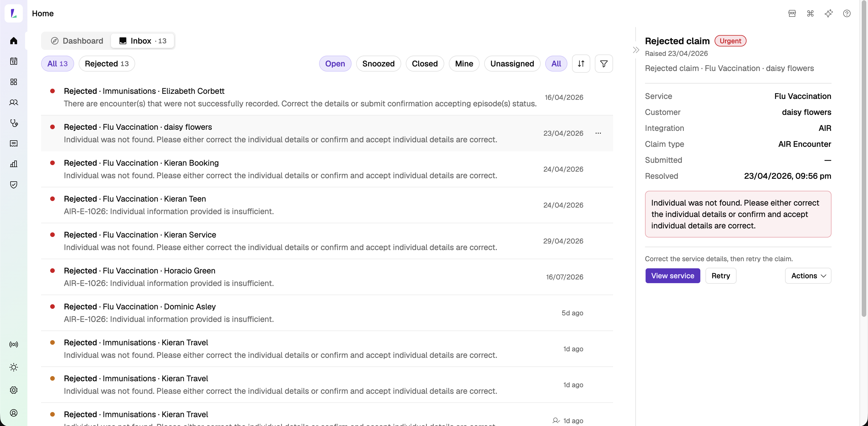Select the Unassigned filter chip
The width and height of the screenshot is (868, 426).
click(x=512, y=64)
